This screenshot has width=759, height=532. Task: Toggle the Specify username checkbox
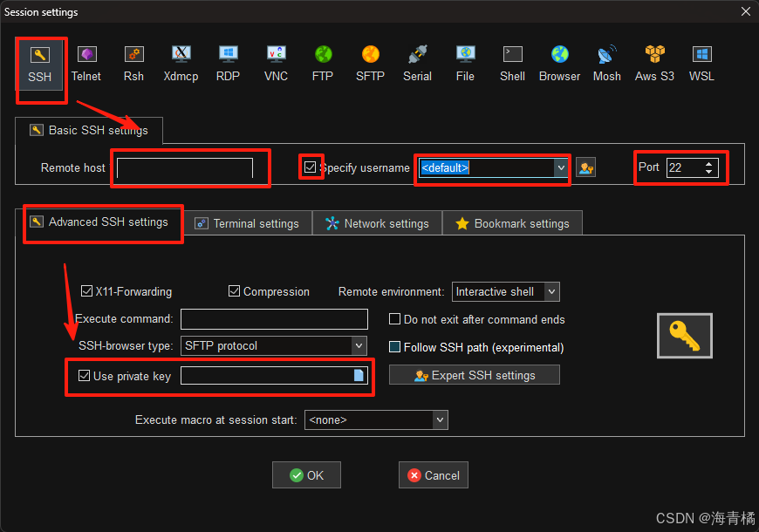pyautogui.click(x=311, y=167)
